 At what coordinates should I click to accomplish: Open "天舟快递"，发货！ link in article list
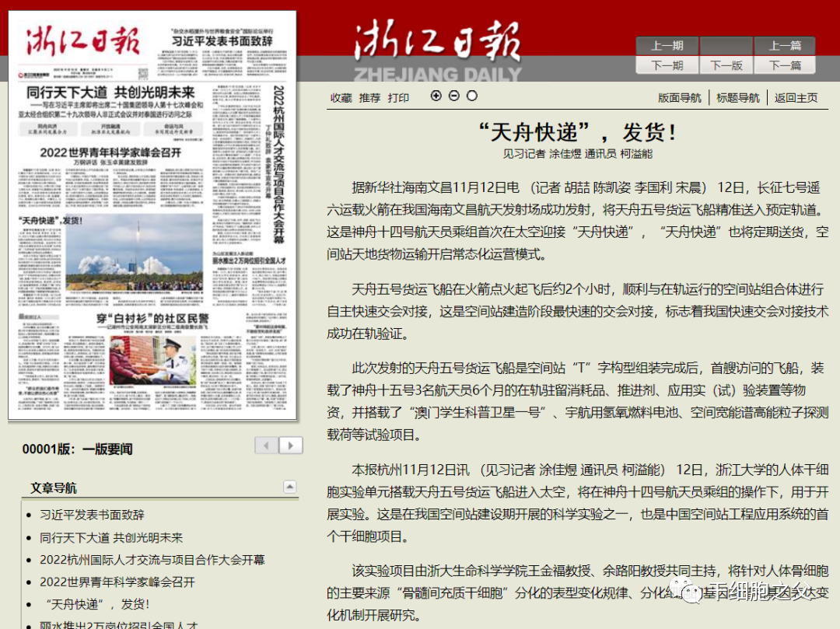(x=97, y=604)
